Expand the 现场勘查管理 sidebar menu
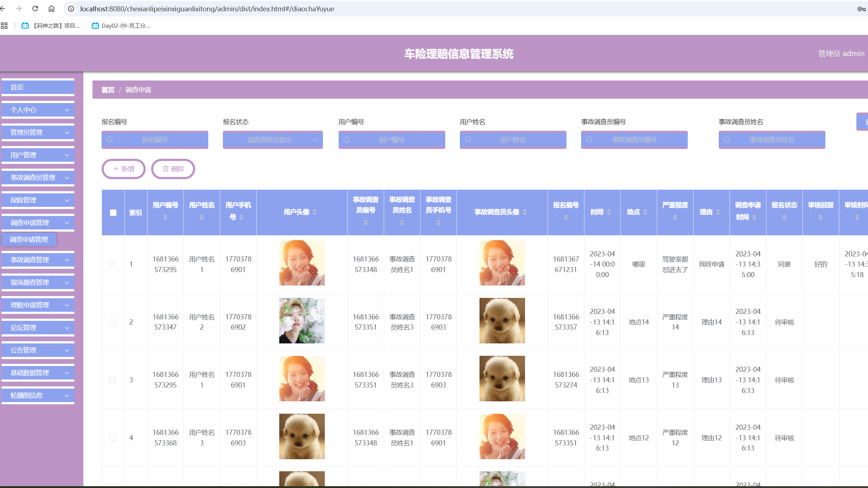Viewport: 868px width, 488px height. click(38, 282)
